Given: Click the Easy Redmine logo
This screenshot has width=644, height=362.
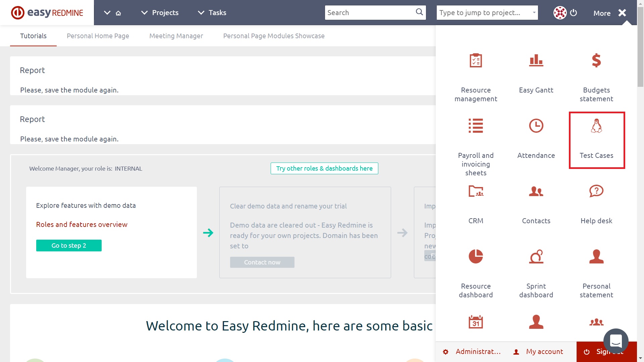Looking at the screenshot, I should coord(47,13).
